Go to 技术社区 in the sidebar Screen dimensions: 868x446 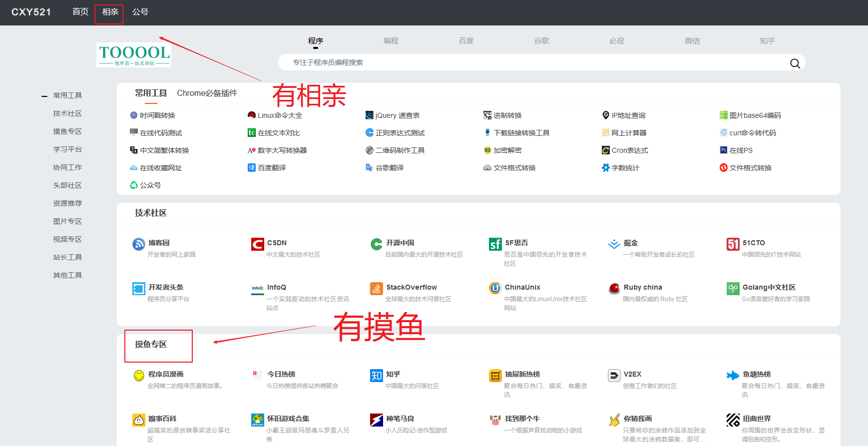coord(67,113)
